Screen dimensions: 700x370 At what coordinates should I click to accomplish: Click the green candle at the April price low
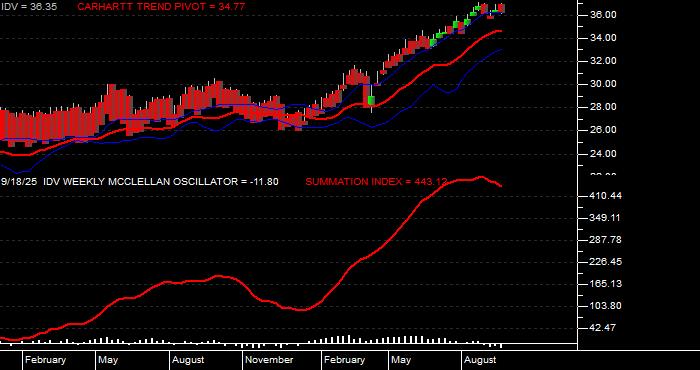[371, 100]
